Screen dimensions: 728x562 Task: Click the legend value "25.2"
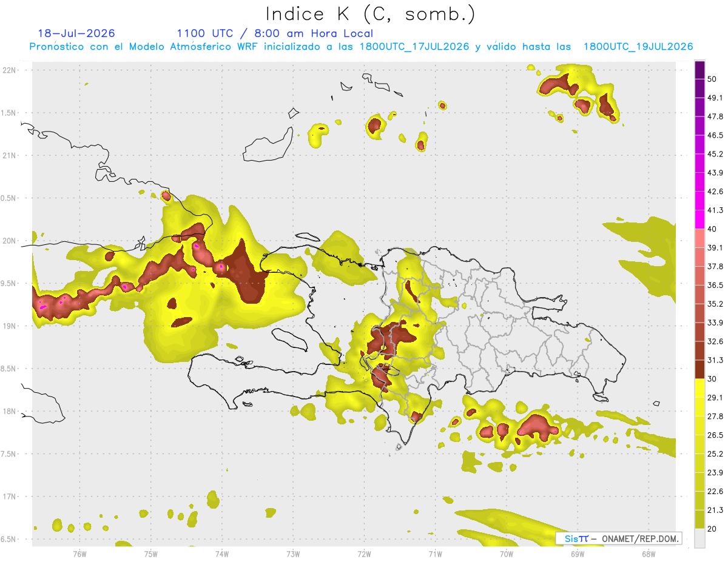[715, 454]
